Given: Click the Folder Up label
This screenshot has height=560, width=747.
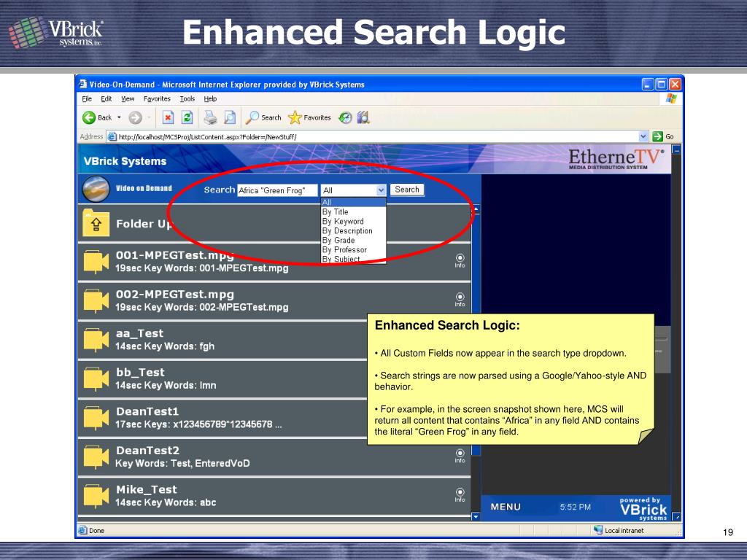Looking at the screenshot, I should coord(144,224).
